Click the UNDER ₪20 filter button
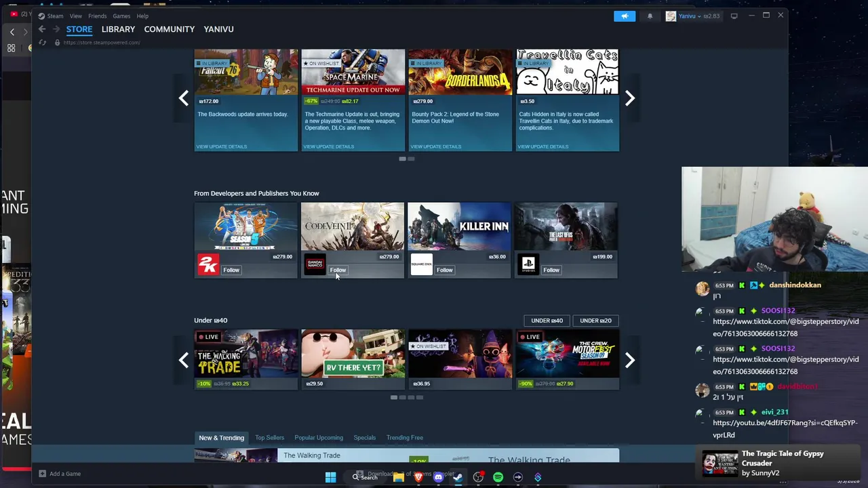Viewport: 868px width, 488px height. point(595,321)
